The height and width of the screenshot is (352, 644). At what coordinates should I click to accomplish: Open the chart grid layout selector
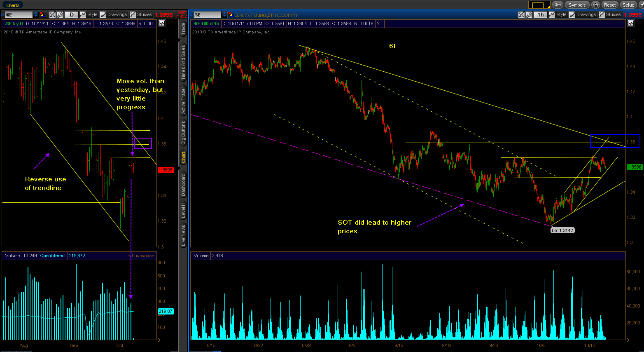pyautogui.click(x=539, y=5)
